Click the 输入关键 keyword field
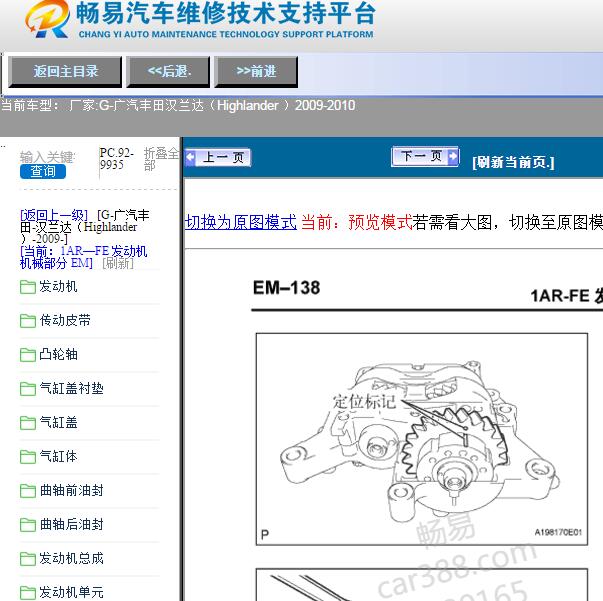Screen dimensions: 603x601 coord(48,157)
